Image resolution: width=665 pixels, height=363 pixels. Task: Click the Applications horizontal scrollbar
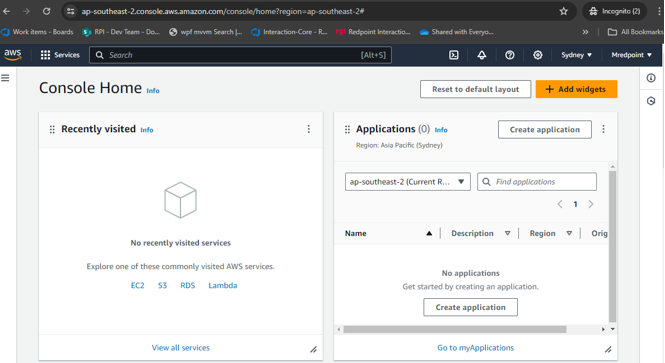[x=455, y=329]
